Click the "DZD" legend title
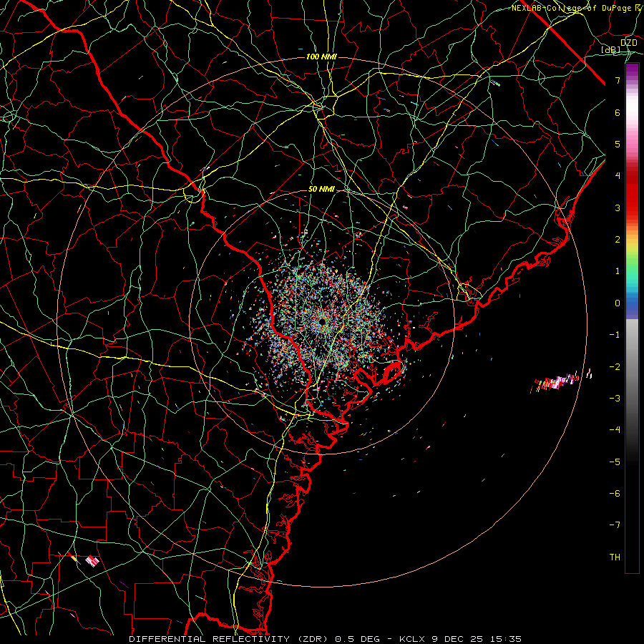 click(629, 43)
